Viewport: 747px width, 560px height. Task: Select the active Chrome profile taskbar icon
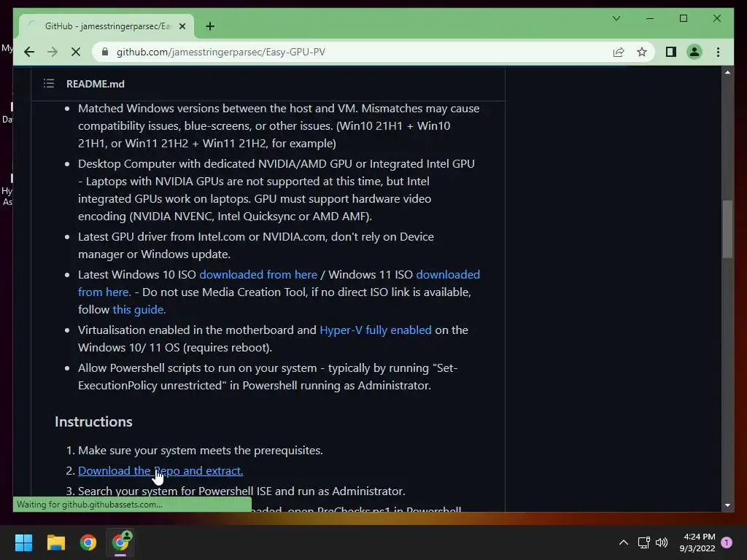point(120,542)
